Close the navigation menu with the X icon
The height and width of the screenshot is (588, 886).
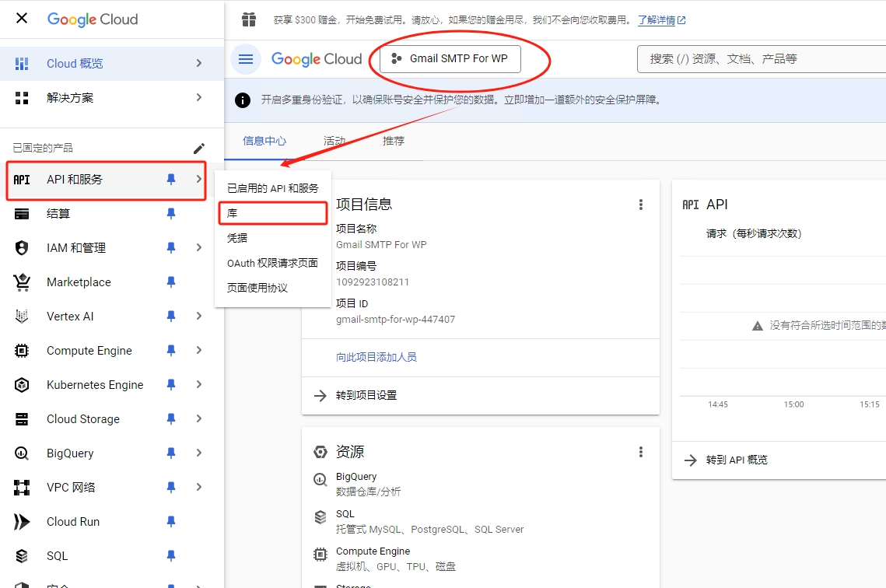pyautogui.click(x=22, y=19)
